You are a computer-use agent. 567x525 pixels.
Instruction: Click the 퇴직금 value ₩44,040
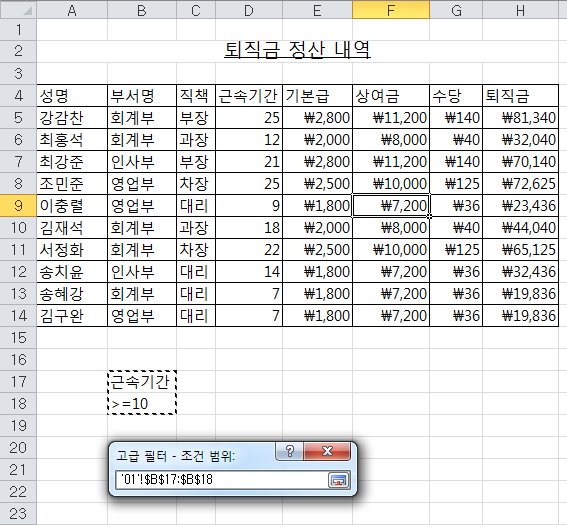[520, 228]
